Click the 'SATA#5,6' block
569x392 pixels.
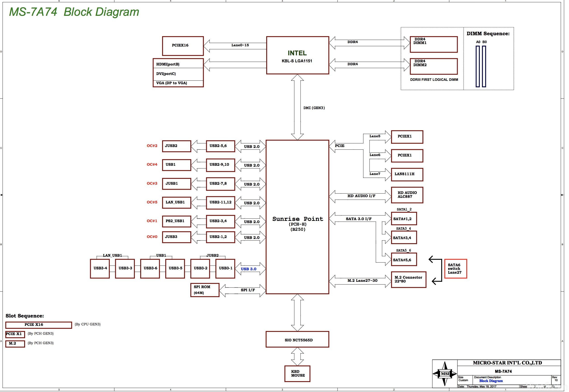point(404,260)
